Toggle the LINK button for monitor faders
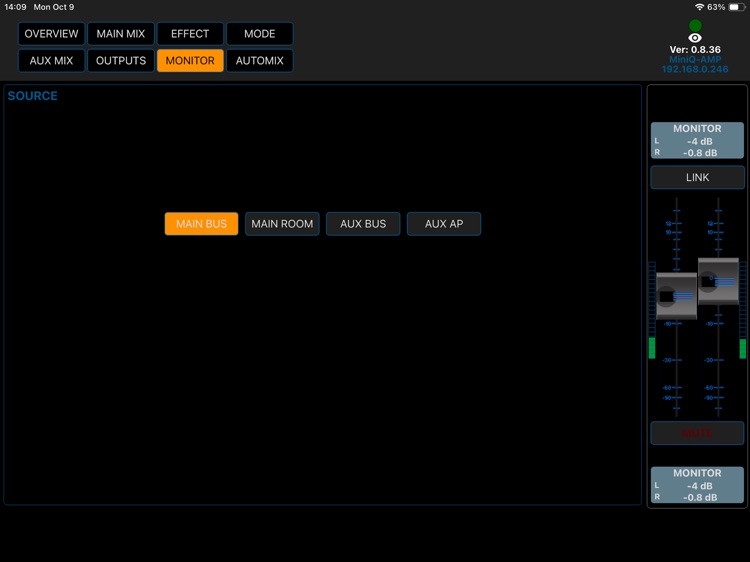Image resolution: width=750 pixels, height=562 pixels. tap(697, 177)
